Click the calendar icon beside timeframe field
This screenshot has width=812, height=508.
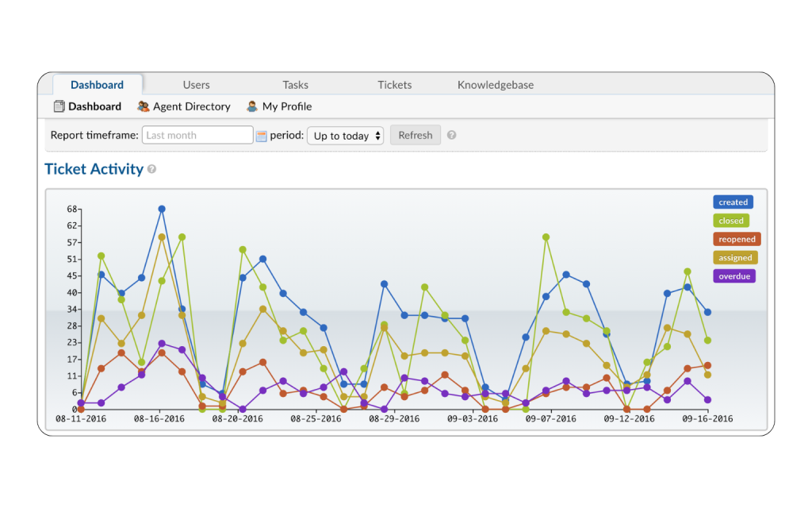pyautogui.click(x=262, y=136)
